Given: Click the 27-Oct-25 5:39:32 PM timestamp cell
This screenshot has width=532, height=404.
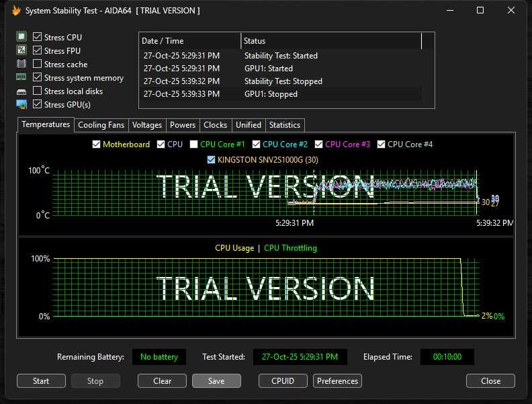Looking at the screenshot, I should pos(181,81).
